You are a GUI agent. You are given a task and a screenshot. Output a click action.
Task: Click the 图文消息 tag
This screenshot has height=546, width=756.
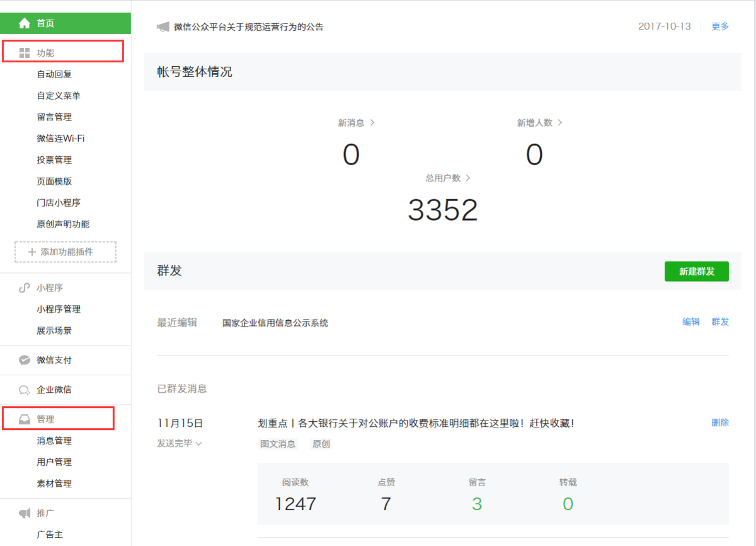point(278,443)
